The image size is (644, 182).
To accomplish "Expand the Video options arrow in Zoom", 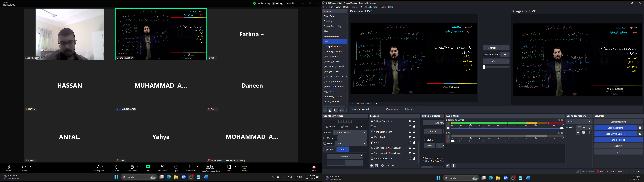I will [x=31, y=167].
